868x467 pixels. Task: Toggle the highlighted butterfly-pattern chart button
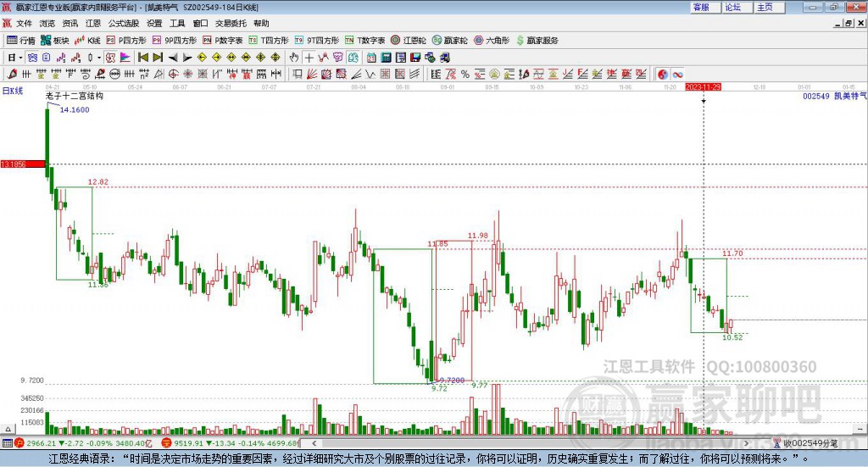[x=32, y=58]
